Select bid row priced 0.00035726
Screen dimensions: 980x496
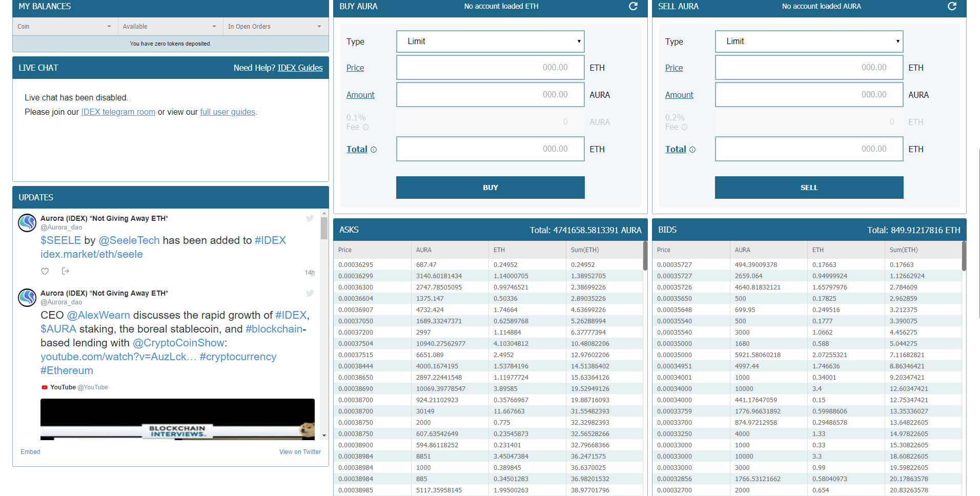pyautogui.click(x=807, y=287)
